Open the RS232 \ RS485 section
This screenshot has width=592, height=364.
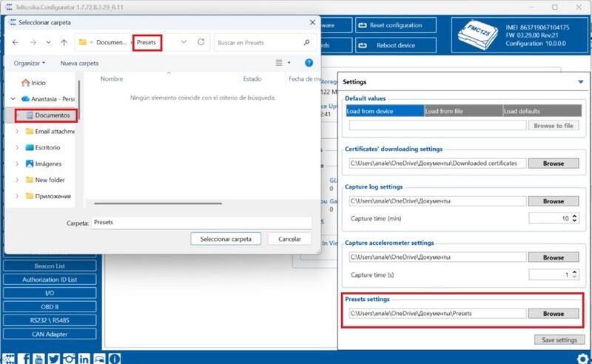click(50, 320)
